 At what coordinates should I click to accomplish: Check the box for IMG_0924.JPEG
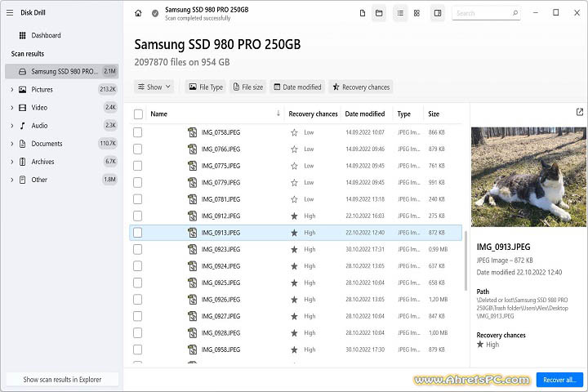(138, 266)
